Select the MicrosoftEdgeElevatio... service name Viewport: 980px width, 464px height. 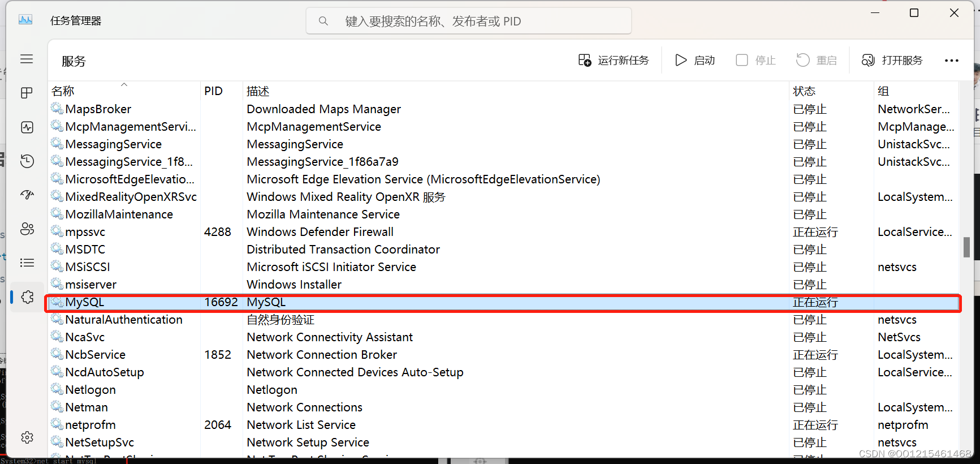129,179
